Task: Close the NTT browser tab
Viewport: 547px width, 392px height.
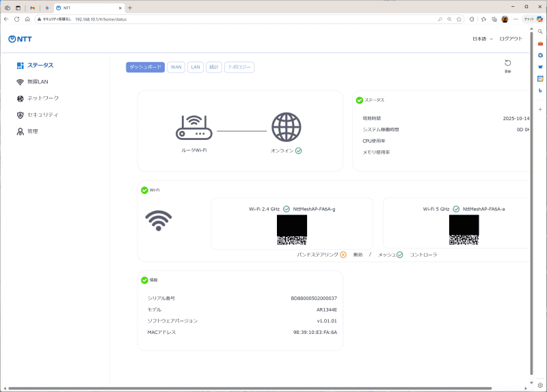Action: coord(120,8)
